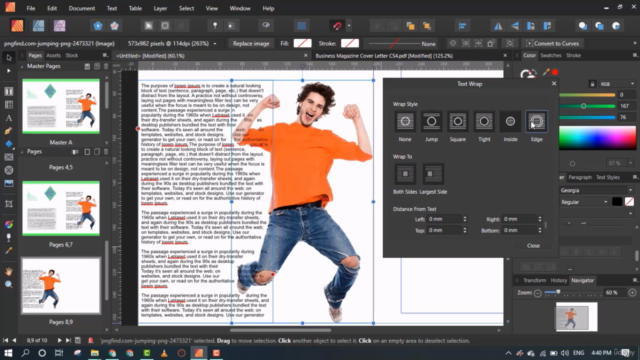Open the Document menu
Viewport: 640px width, 360px height.
pyautogui.click(x=82, y=8)
